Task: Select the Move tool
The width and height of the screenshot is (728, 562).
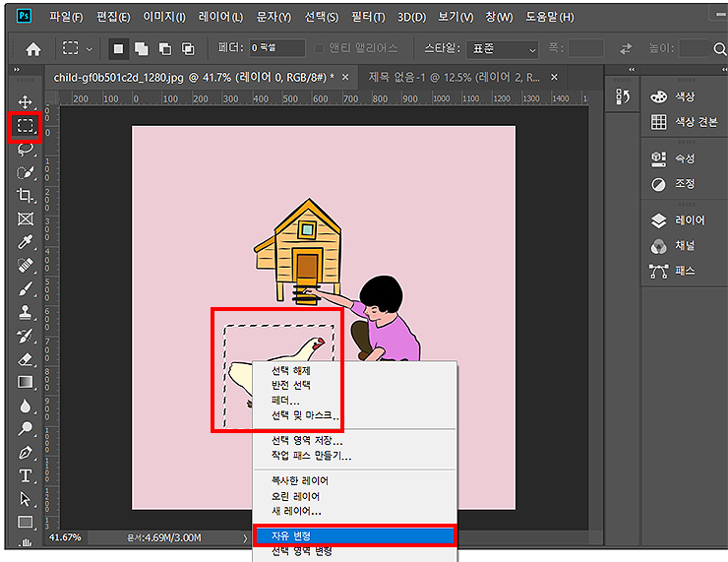Action: (x=25, y=101)
